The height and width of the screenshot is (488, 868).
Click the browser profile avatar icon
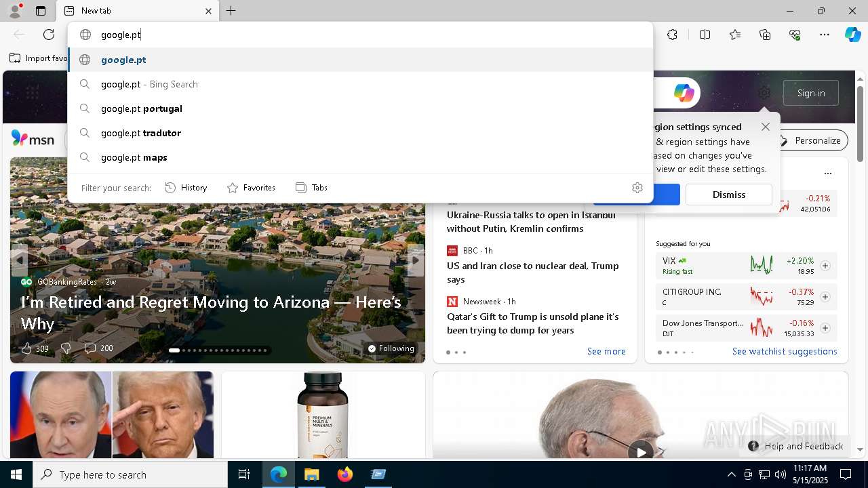click(x=14, y=11)
